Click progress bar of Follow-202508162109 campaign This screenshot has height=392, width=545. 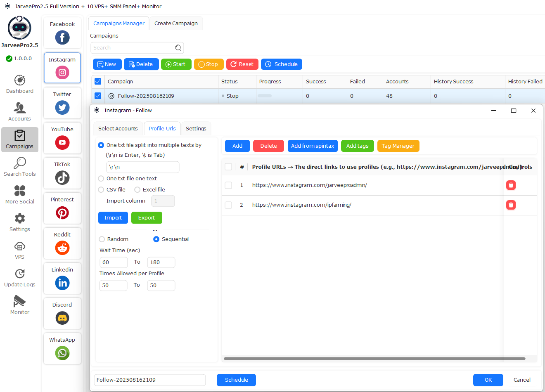pos(265,96)
